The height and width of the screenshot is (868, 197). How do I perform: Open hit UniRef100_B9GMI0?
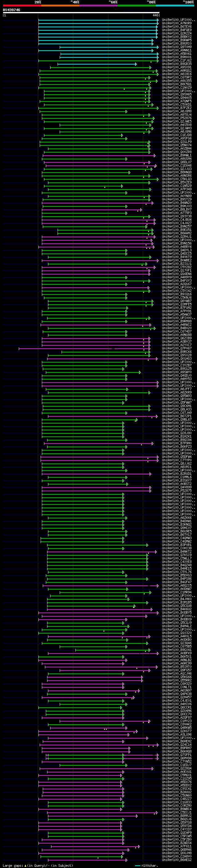pos(177,43)
